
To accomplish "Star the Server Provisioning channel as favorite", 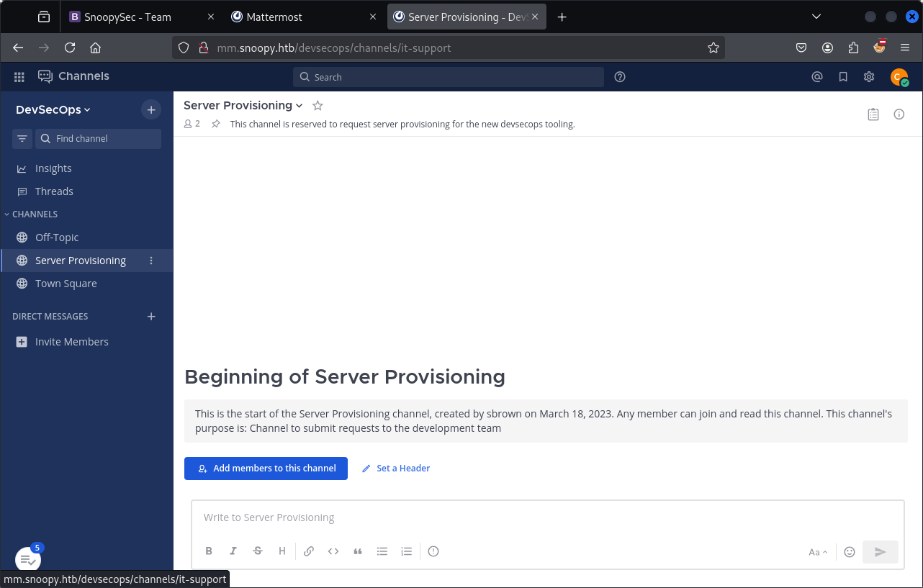I will tap(318, 106).
